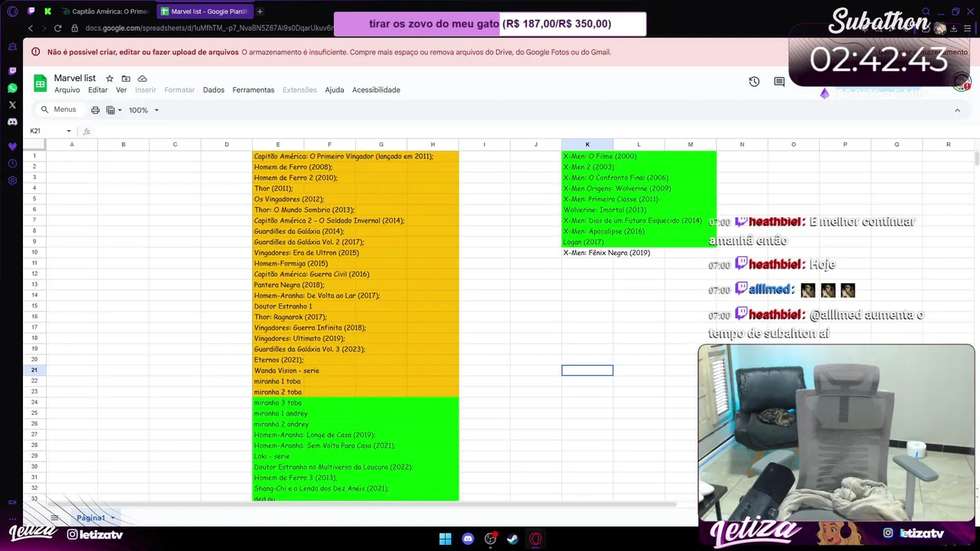Open the Twitch panel in Opera sidebar
The height and width of the screenshot is (551, 980).
(12, 70)
